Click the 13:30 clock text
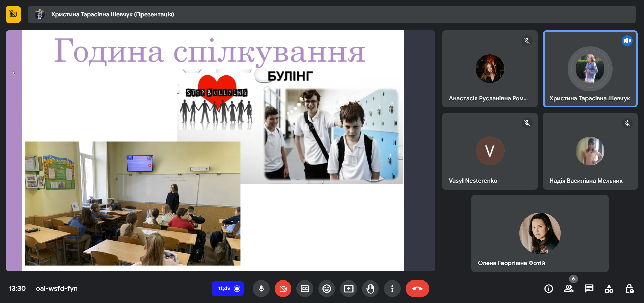 click(x=17, y=288)
